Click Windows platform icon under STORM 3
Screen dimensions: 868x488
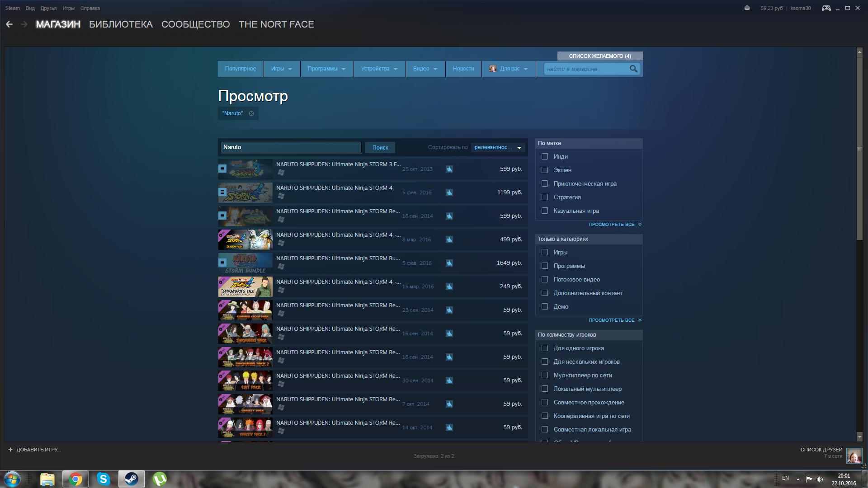[281, 173]
